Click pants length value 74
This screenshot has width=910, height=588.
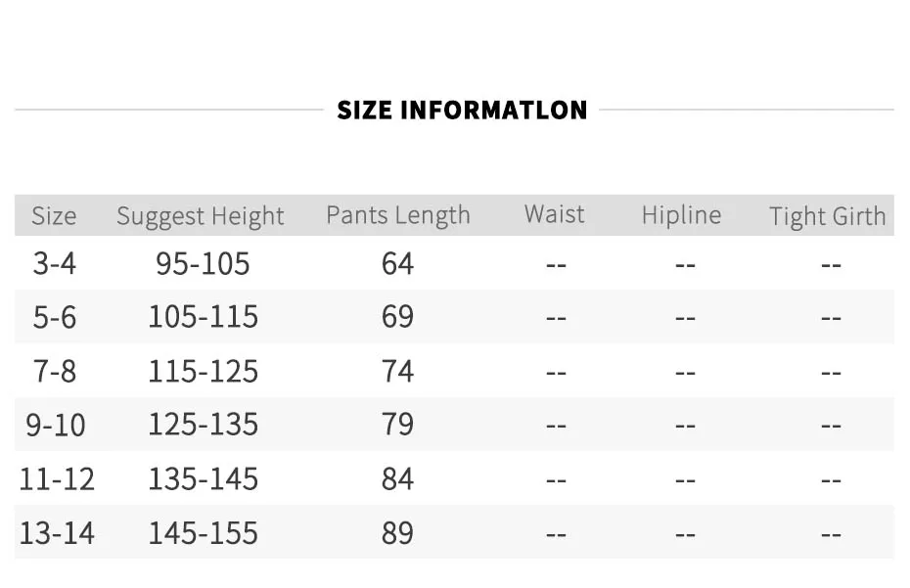(397, 372)
